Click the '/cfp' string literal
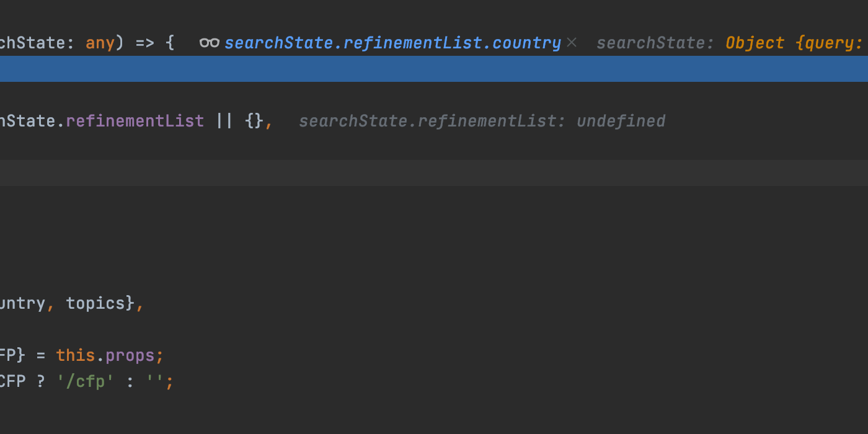Viewport: 868px width, 434px height. [x=86, y=381]
